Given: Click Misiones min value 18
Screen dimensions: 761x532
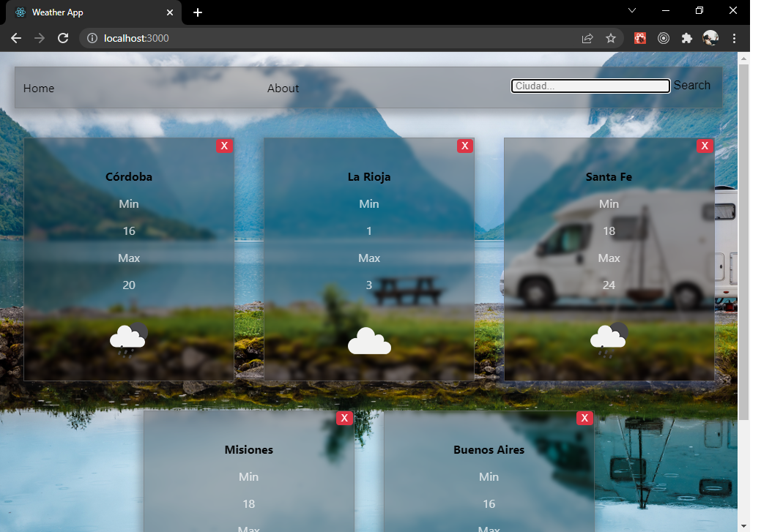Looking at the screenshot, I should pyautogui.click(x=249, y=504).
